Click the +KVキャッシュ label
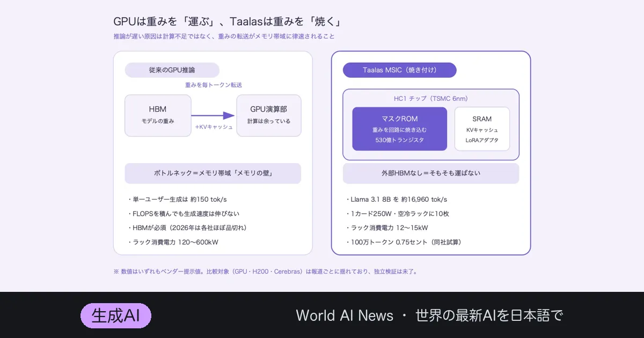Image resolution: width=644 pixels, height=338 pixels. tap(214, 127)
